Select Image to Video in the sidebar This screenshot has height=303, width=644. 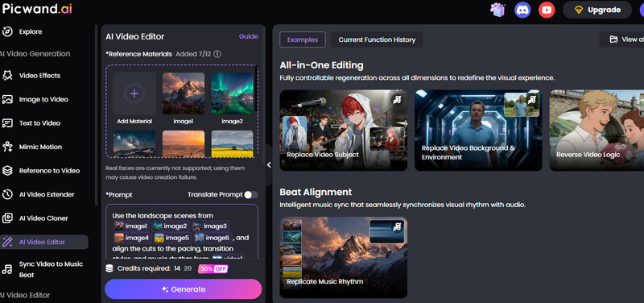pos(44,99)
